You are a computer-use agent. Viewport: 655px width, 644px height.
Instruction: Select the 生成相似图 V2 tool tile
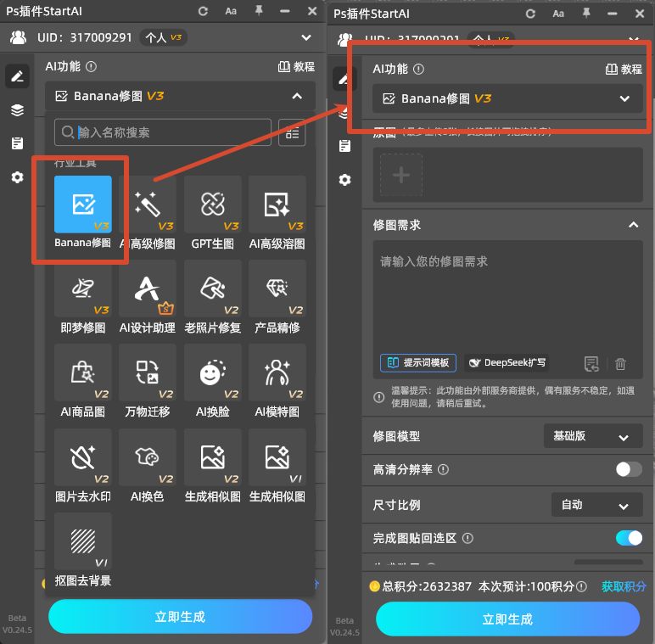(x=213, y=457)
